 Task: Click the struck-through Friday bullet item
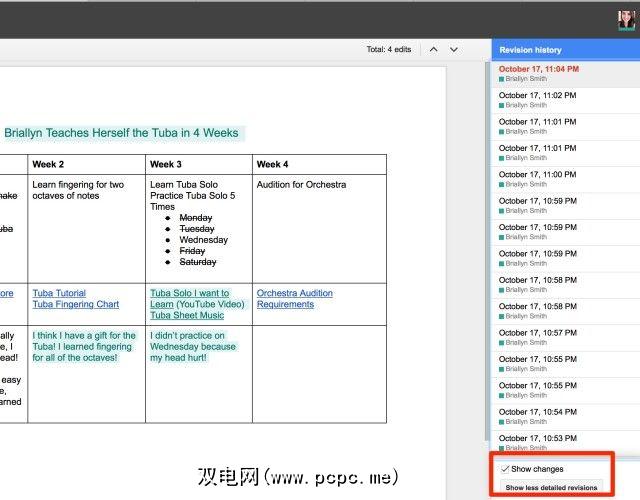(192, 251)
